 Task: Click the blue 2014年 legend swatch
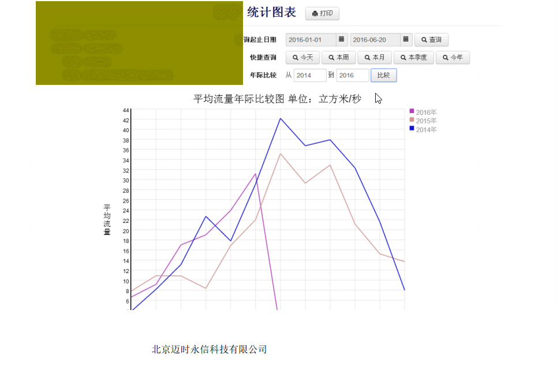pyautogui.click(x=412, y=128)
